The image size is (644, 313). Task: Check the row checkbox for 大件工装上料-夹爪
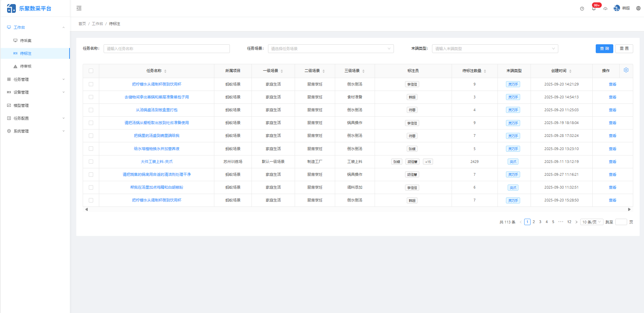pyautogui.click(x=91, y=162)
